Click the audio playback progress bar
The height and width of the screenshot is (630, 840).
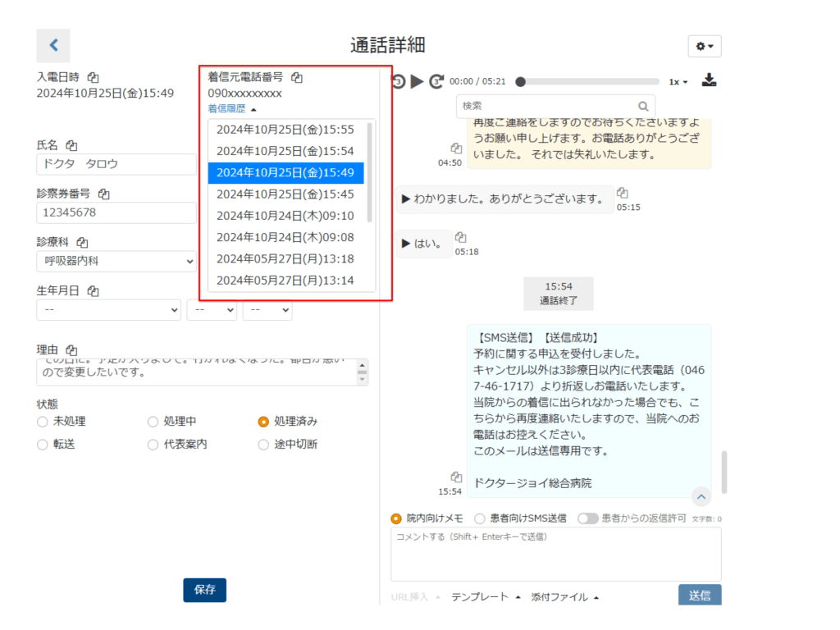tap(591, 82)
